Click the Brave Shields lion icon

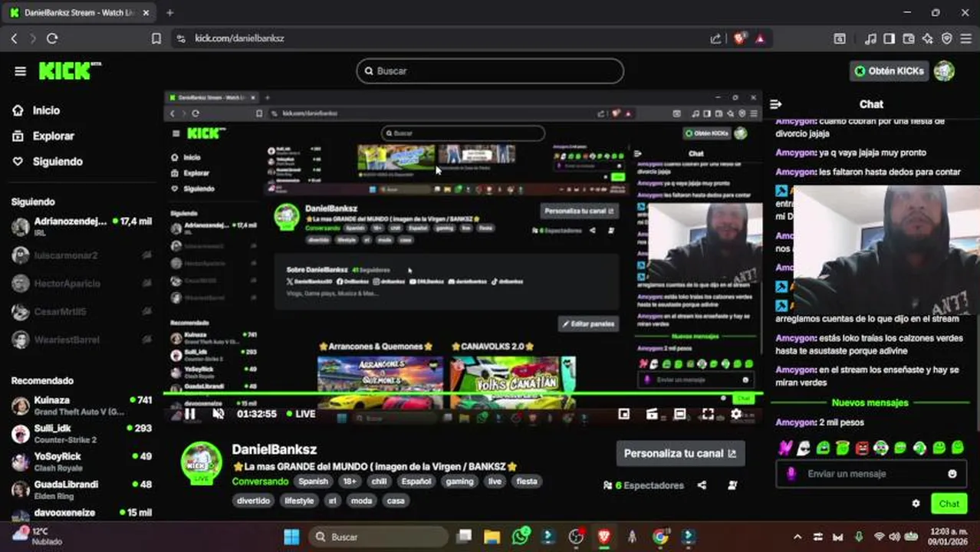pyautogui.click(x=739, y=38)
